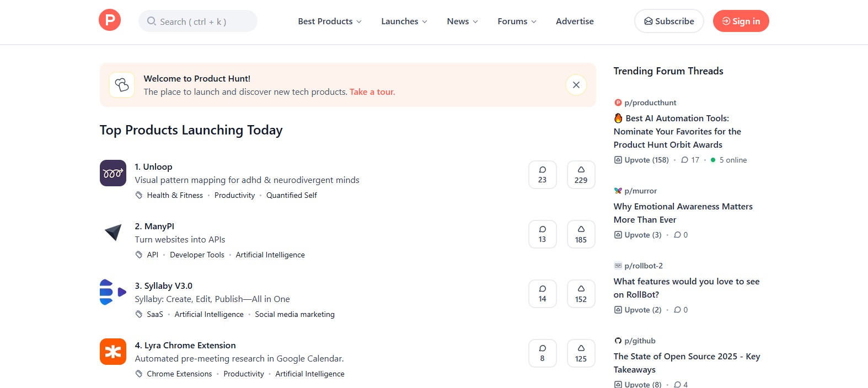Expand the News dropdown
868x388 pixels.
tap(462, 21)
